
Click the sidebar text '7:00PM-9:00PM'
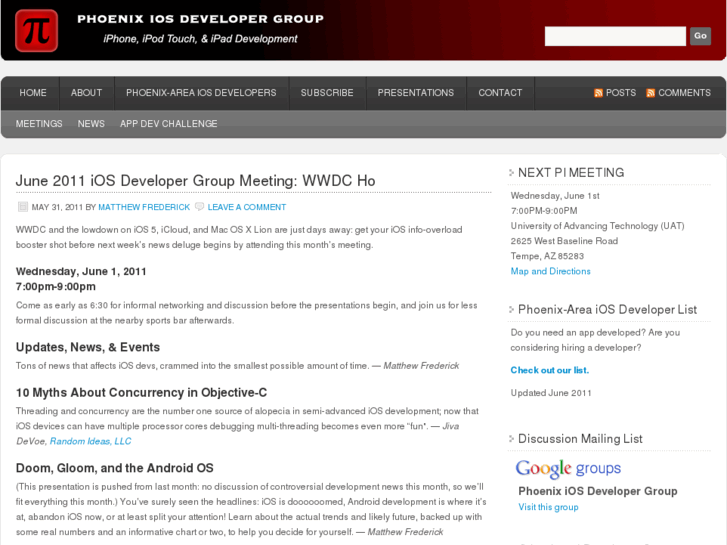pyautogui.click(x=544, y=211)
